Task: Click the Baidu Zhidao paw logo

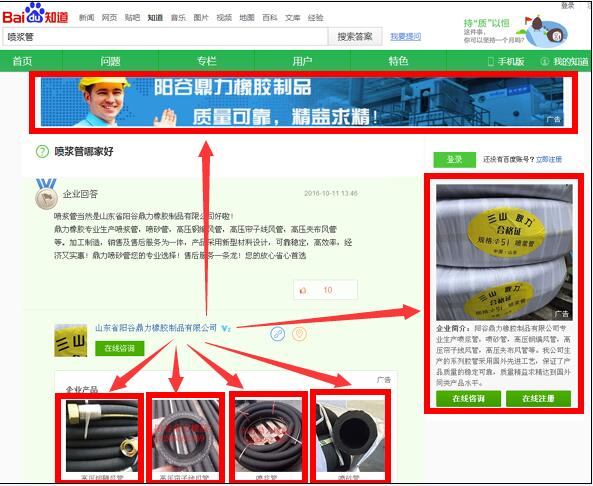Action: [x=35, y=14]
